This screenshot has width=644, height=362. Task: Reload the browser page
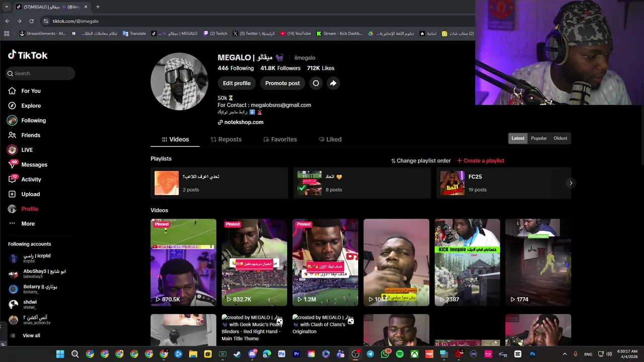[x=31, y=21]
